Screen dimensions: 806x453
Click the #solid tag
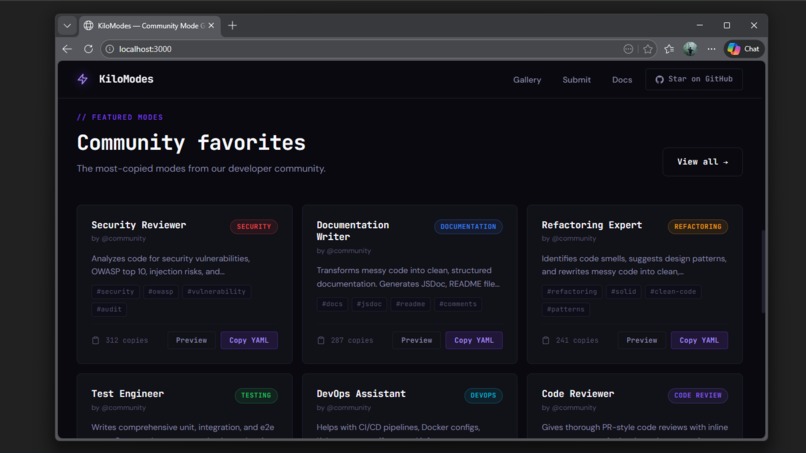[624, 292]
